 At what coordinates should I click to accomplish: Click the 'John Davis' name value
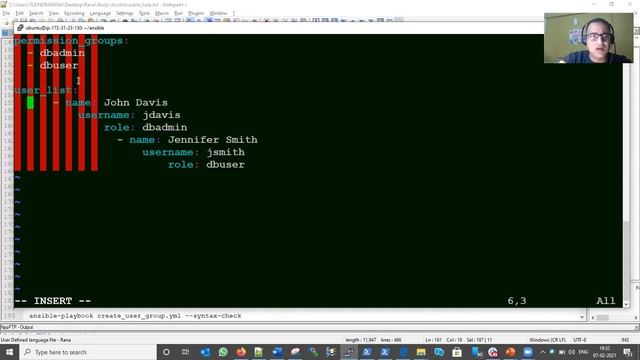[x=136, y=102]
